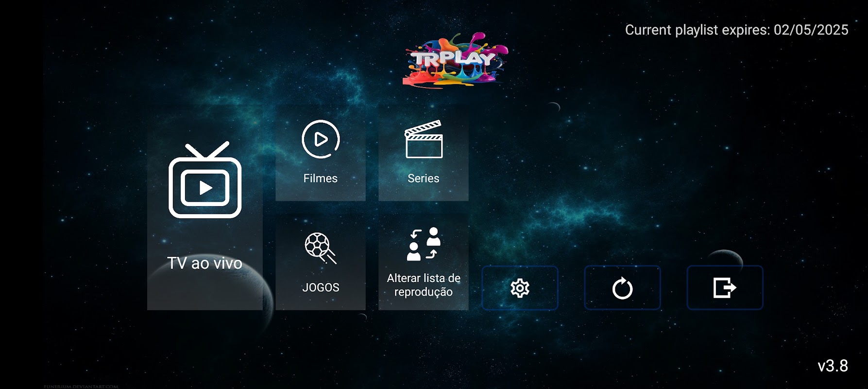Click the TRPLAY logo
The image size is (868, 389).
pos(455,60)
